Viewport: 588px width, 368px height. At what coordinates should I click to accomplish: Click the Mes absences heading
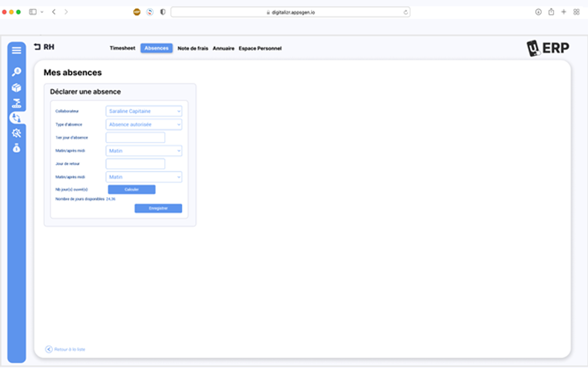(73, 73)
